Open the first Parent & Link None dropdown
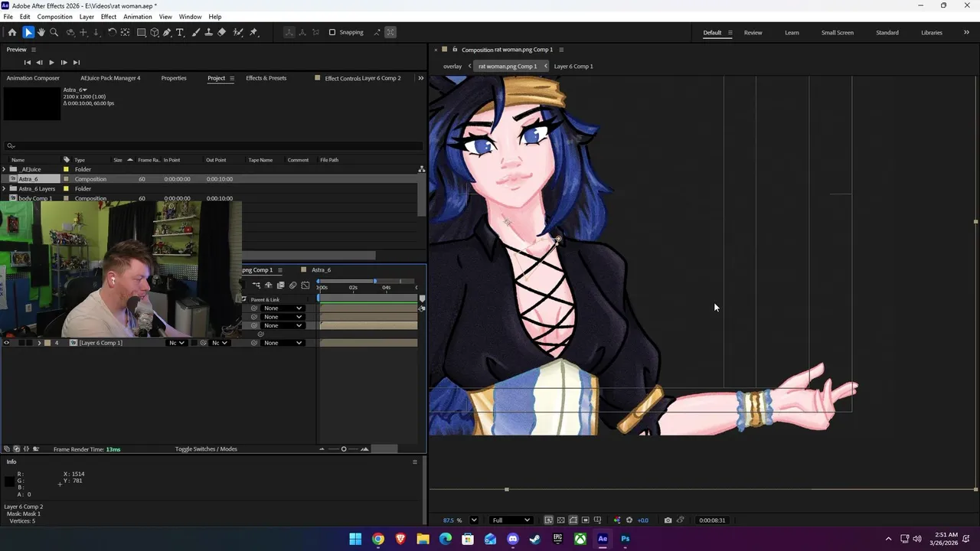The image size is (980, 551). point(283,308)
